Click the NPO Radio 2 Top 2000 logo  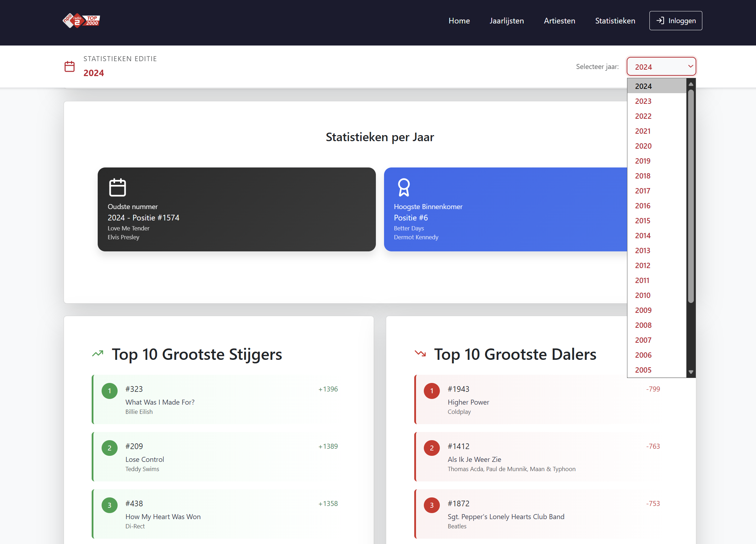point(81,21)
